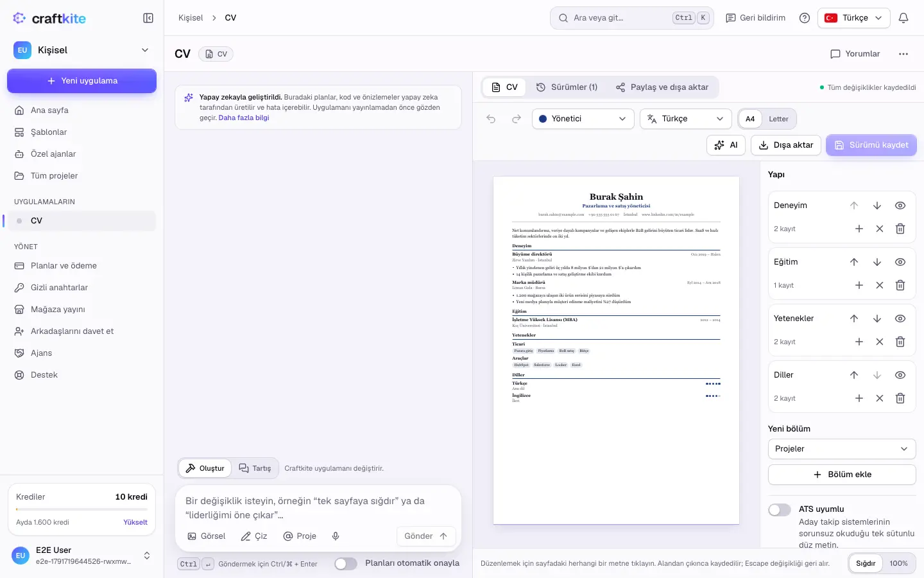Open the notifications bell
The width and height of the screenshot is (924, 578).
[x=903, y=18]
